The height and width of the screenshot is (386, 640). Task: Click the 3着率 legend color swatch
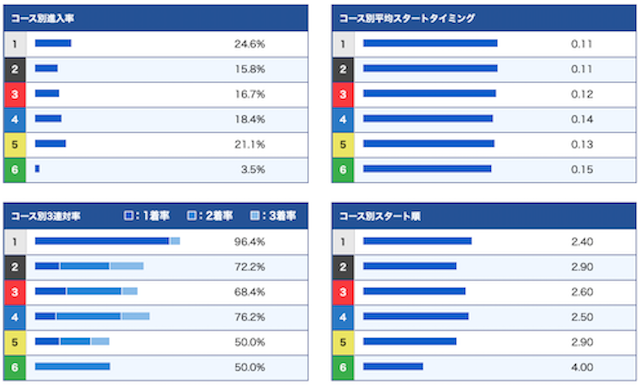coord(255,215)
